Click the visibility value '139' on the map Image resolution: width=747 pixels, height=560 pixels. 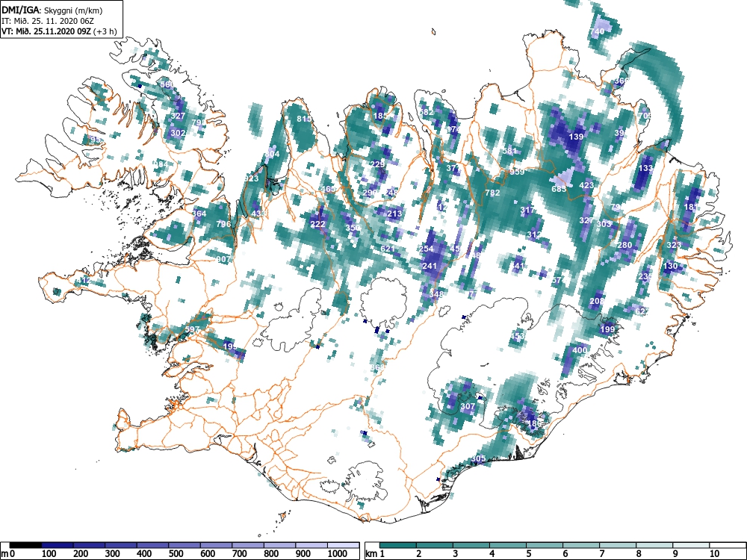click(577, 137)
